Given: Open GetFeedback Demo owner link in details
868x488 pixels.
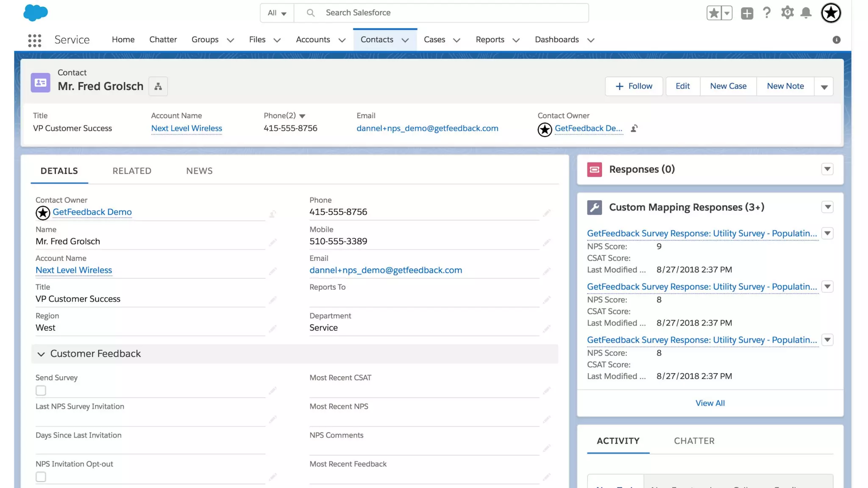Looking at the screenshot, I should (x=92, y=212).
